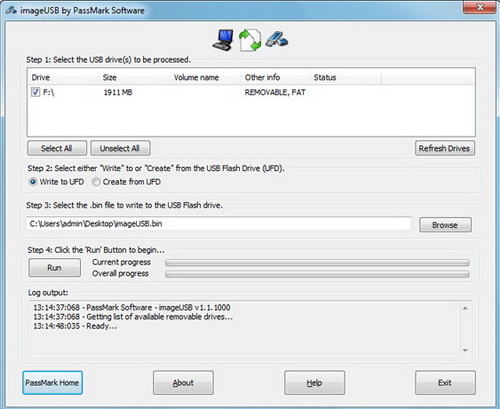Click the Status column header
The width and height of the screenshot is (500, 409).
click(346, 77)
